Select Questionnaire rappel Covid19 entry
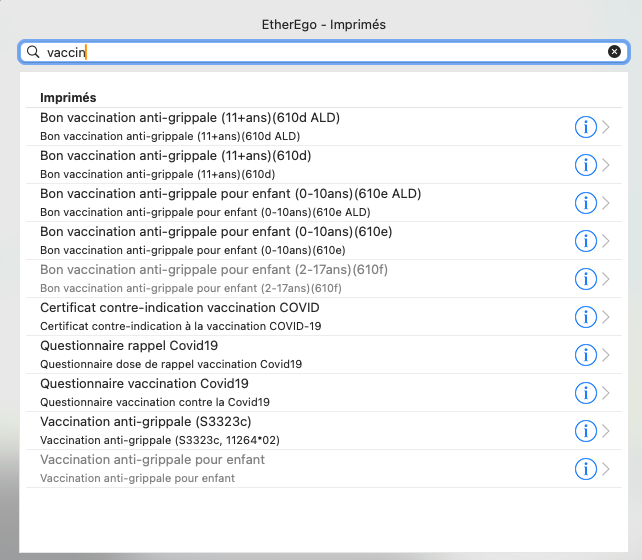Viewport: 642px width, 560px height. point(323,355)
